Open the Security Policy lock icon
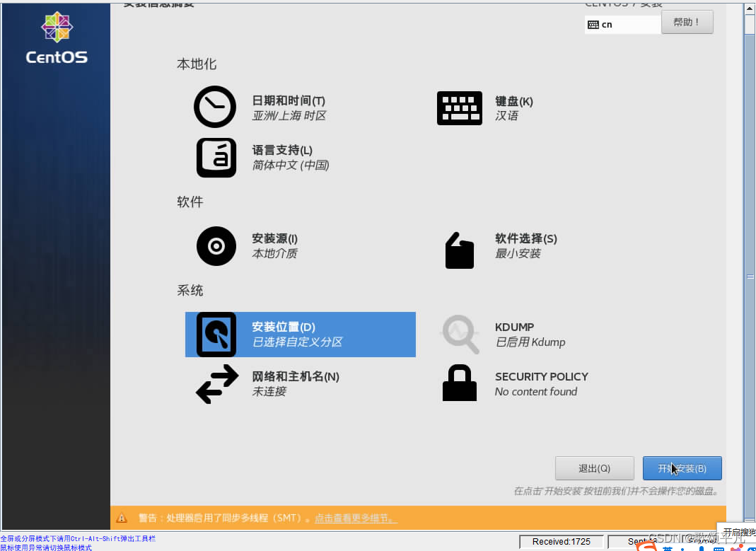 [x=460, y=383]
